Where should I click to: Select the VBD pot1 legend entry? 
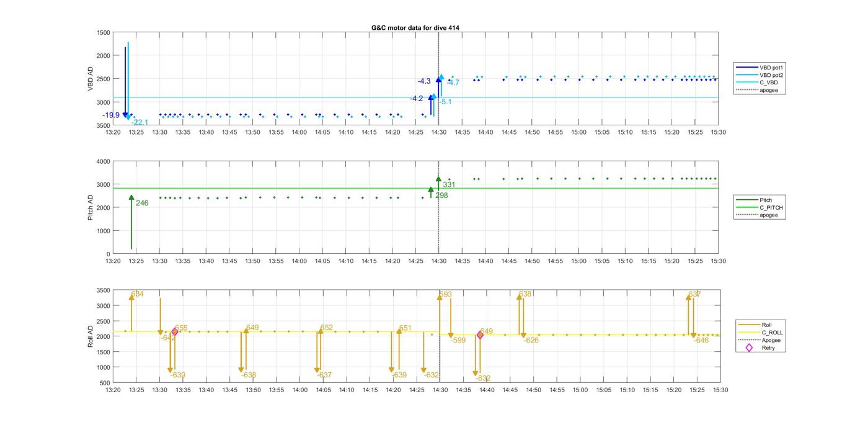[760, 67]
